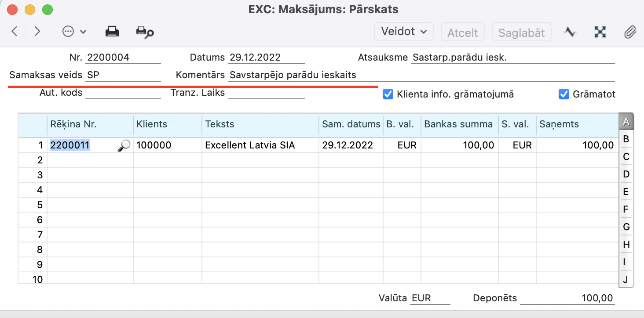
Task: Click the Datums field
Action: pyautogui.click(x=267, y=58)
